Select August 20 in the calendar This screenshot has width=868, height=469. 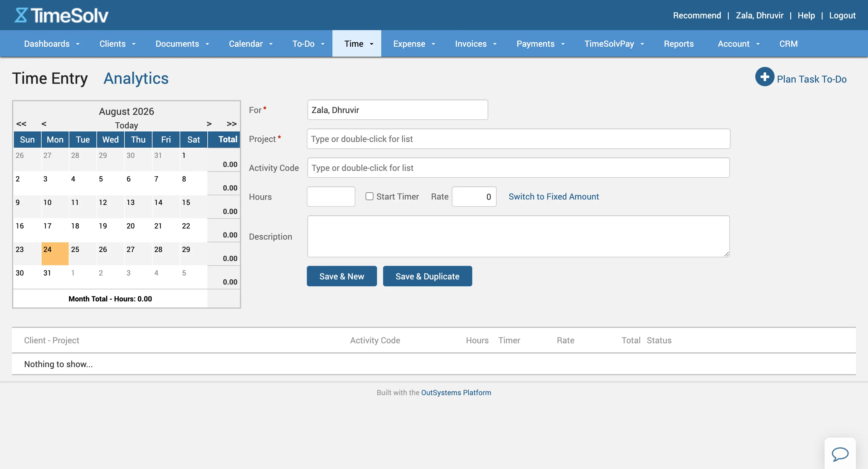tap(138, 231)
